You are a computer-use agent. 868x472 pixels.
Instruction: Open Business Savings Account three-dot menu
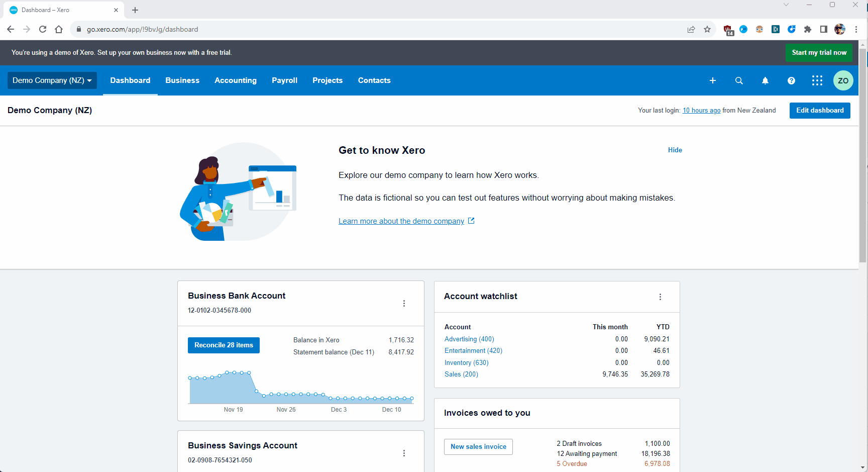tap(404, 453)
